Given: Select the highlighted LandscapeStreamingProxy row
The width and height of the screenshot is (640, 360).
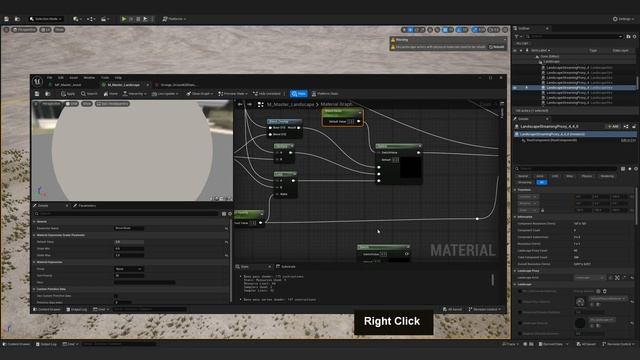Looking at the screenshot, I should click(x=574, y=87).
